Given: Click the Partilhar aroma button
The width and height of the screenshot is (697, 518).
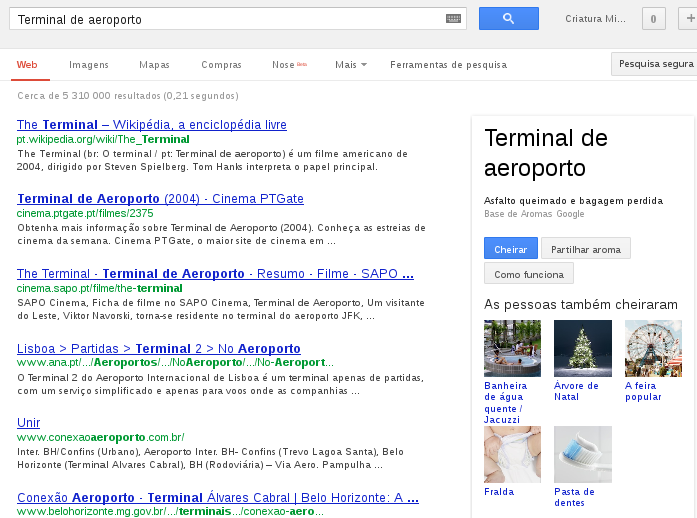Looking at the screenshot, I should point(586,248).
